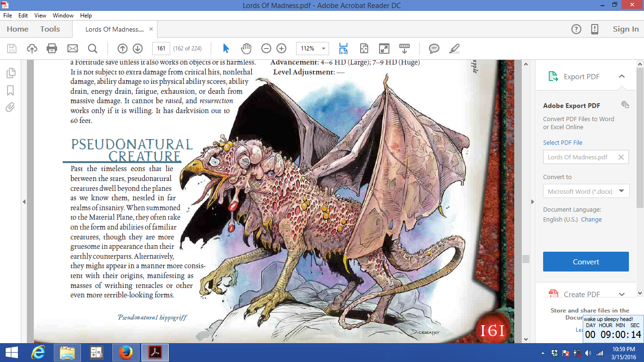Viewport: 644px width, 362px height.
Task: Show hidden system tray icons
Action: [544, 353]
